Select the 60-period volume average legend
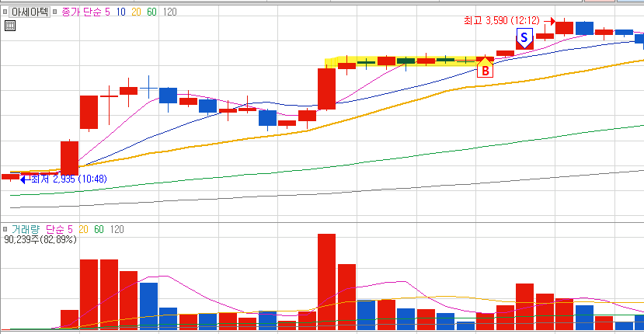 coord(99,229)
